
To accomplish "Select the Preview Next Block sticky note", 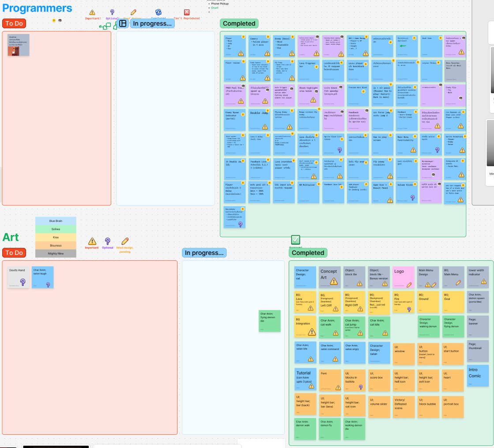I will point(358,95).
